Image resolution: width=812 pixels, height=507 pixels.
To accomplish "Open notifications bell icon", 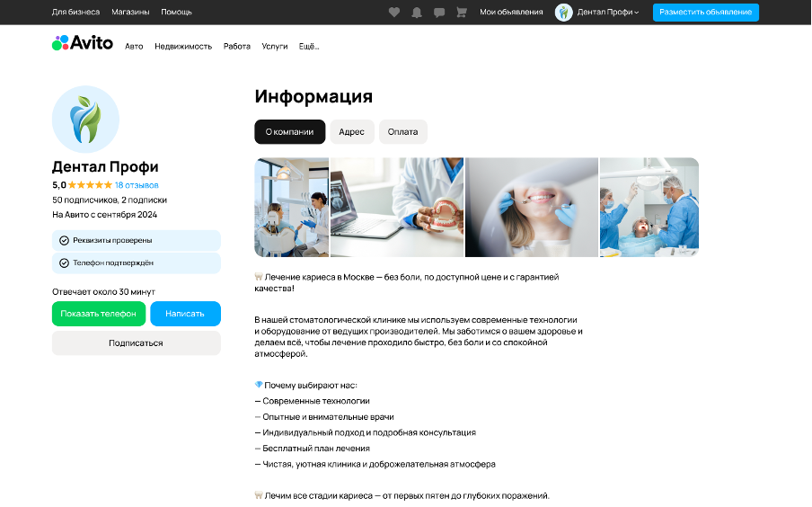I will 417,13.
